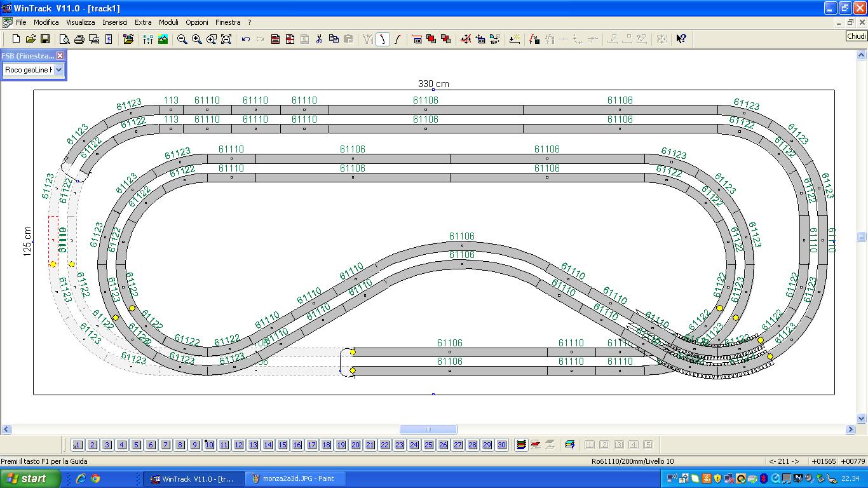Save the track plan
The width and height of the screenshot is (868, 488).
[45, 39]
